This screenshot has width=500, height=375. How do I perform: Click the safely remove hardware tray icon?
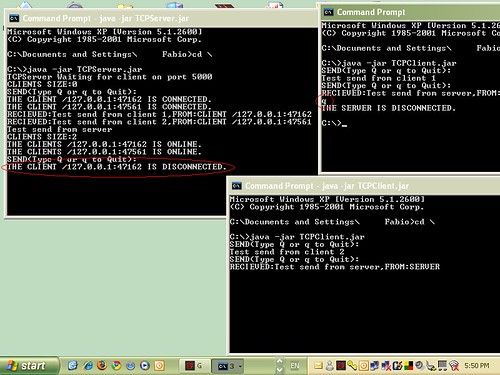click(431, 366)
